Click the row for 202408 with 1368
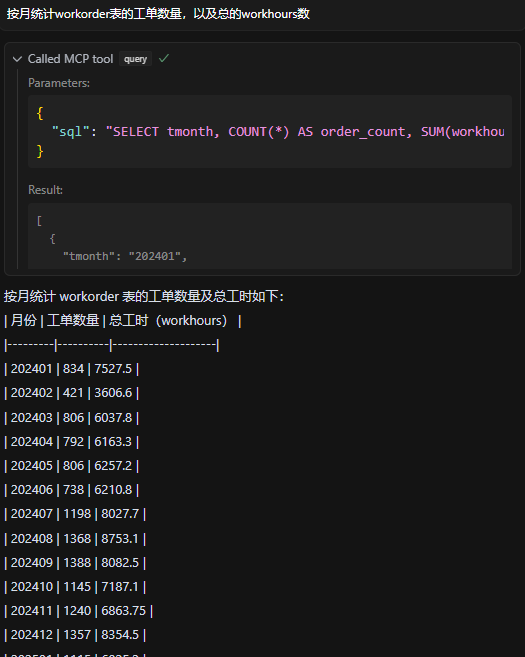The width and height of the screenshot is (525, 657). 75,538
